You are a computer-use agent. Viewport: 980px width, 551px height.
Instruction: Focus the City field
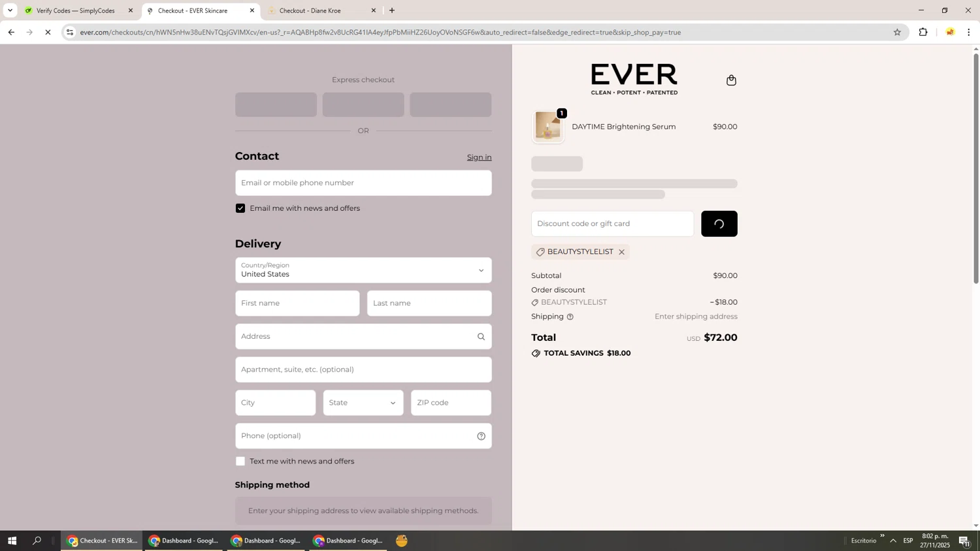point(275,403)
